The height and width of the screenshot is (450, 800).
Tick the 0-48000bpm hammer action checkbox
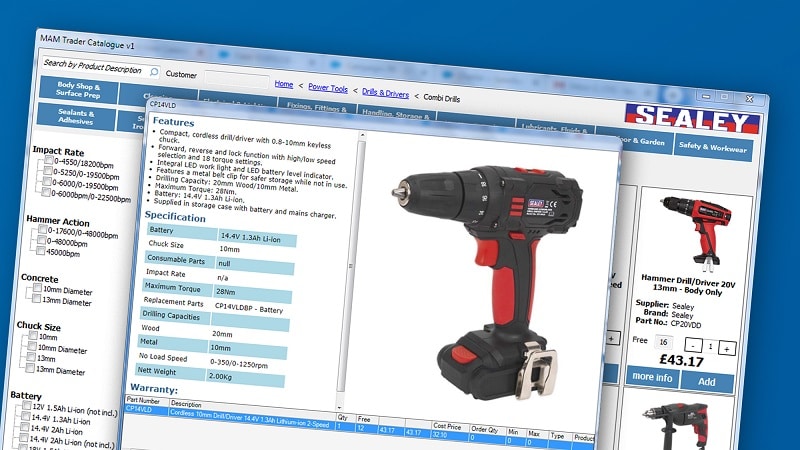coord(41,240)
